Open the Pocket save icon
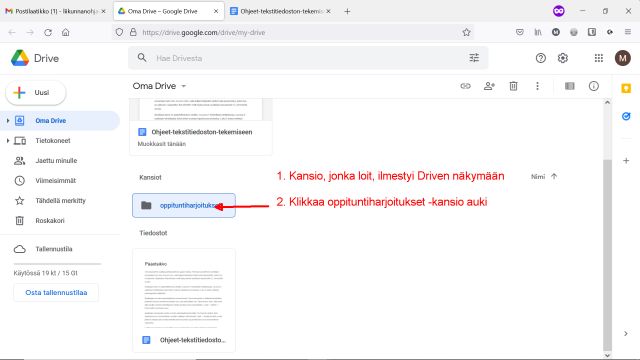The width and height of the screenshot is (640, 360). (520, 32)
